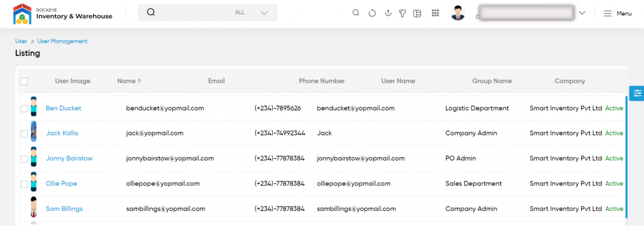Open the filter funnel icon
Screen dimensions: 644x226
[402, 13]
